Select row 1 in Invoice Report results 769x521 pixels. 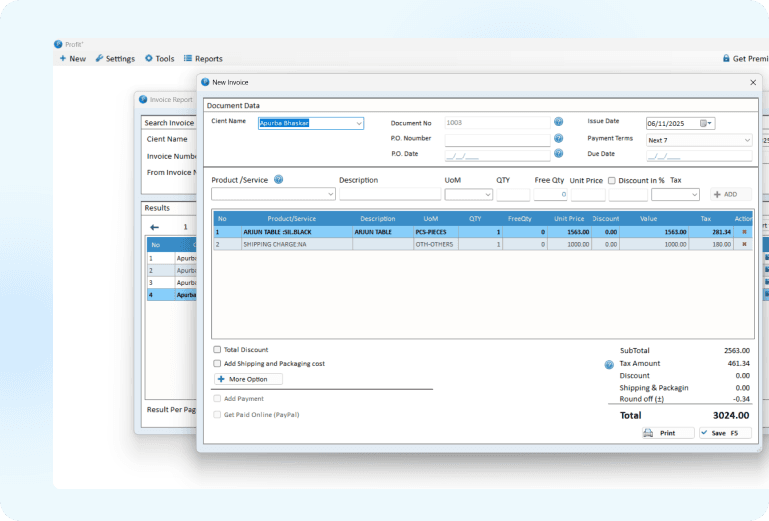click(x=172, y=258)
